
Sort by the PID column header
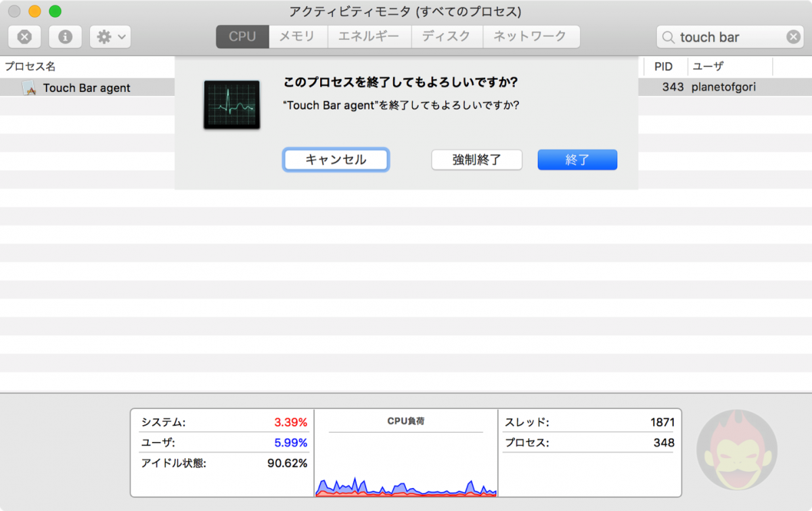click(x=663, y=66)
